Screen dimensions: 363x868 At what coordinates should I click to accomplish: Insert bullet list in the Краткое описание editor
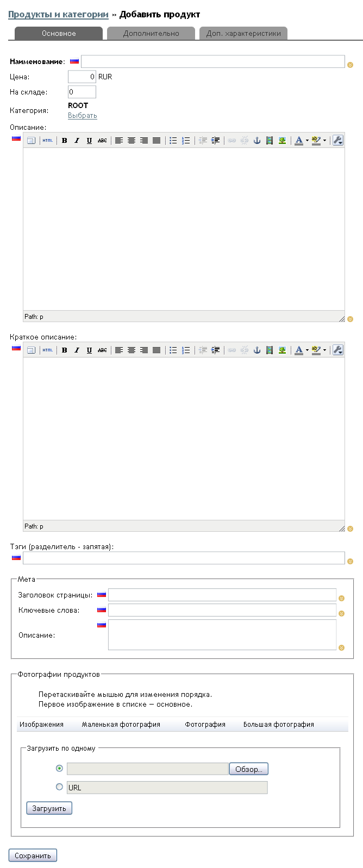(173, 350)
